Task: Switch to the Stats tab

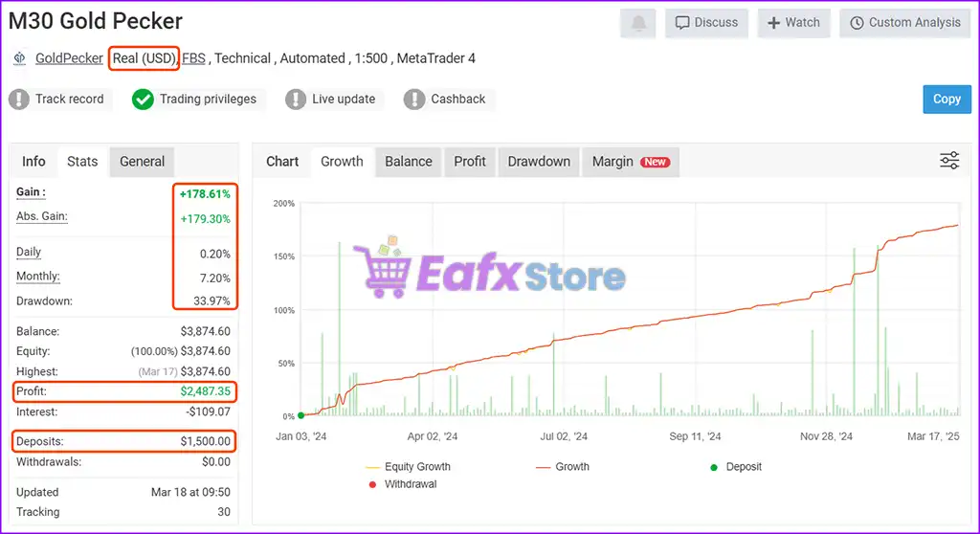Action: click(x=82, y=162)
